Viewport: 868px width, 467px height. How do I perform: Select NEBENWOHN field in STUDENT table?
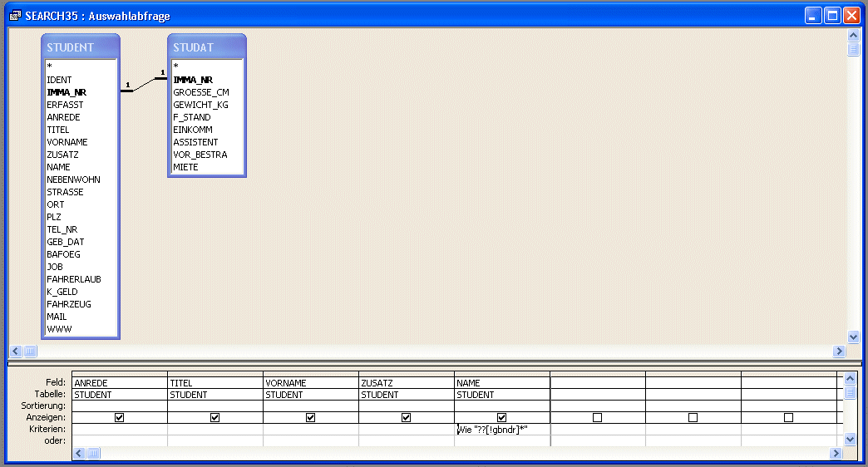pos(81,179)
